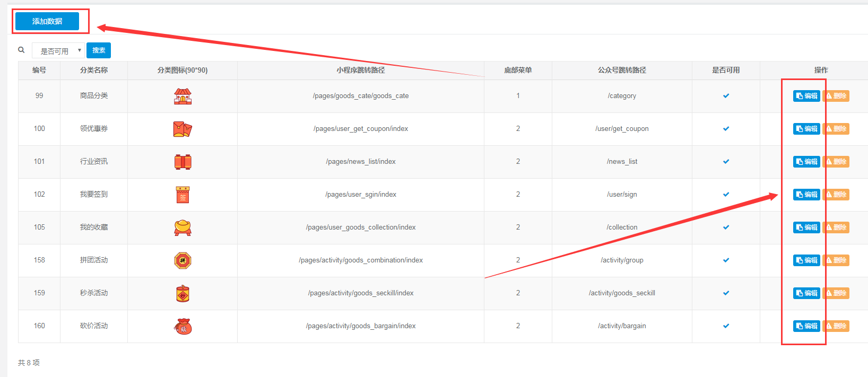Click the 我的收藏 gold ingot icon
Image resolution: width=868 pixels, height=377 pixels.
[x=183, y=227]
